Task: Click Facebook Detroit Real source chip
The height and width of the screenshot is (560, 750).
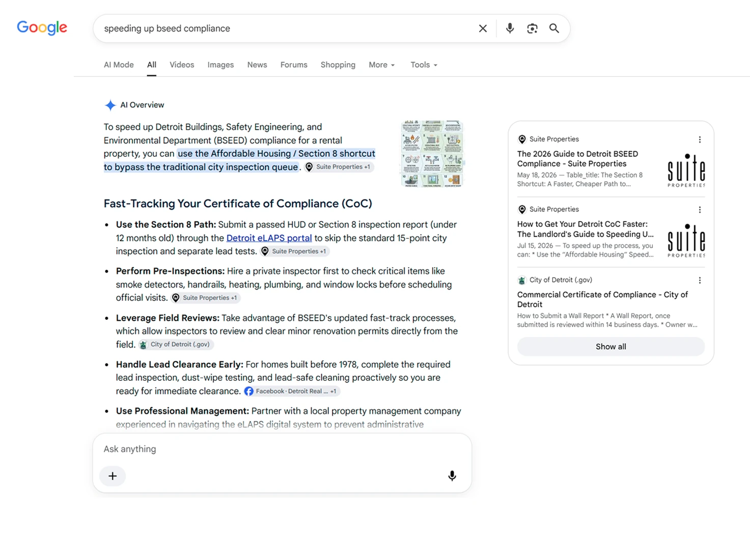Action: click(291, 391)
